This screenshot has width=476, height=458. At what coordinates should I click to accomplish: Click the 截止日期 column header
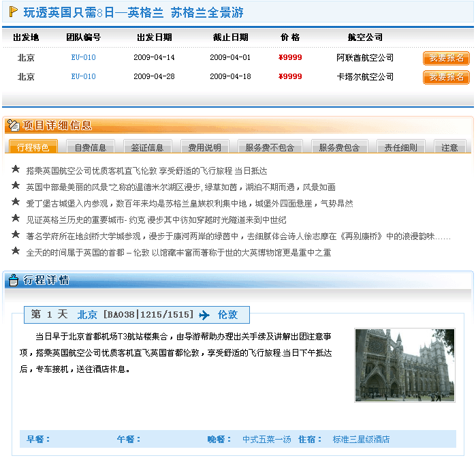click(230, 37)
